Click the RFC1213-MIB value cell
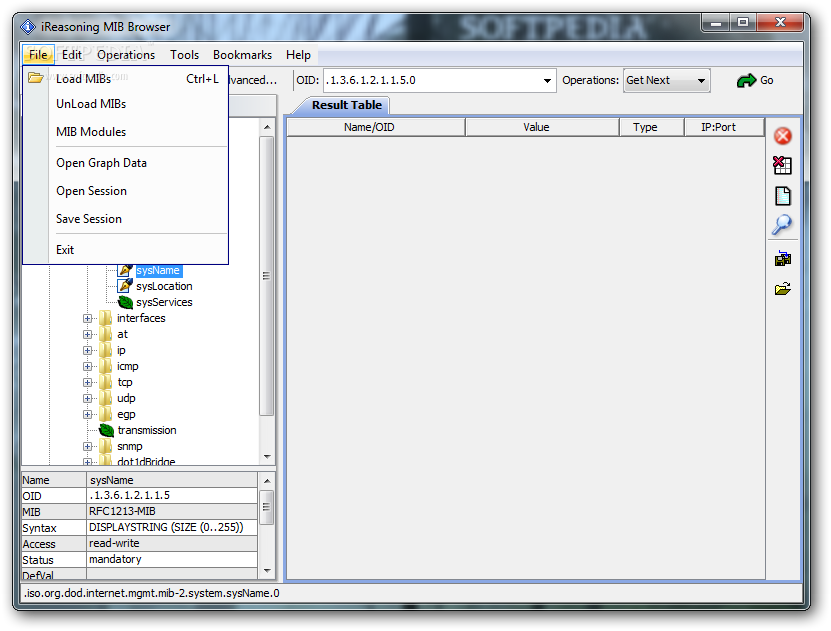 coord(172,512)
